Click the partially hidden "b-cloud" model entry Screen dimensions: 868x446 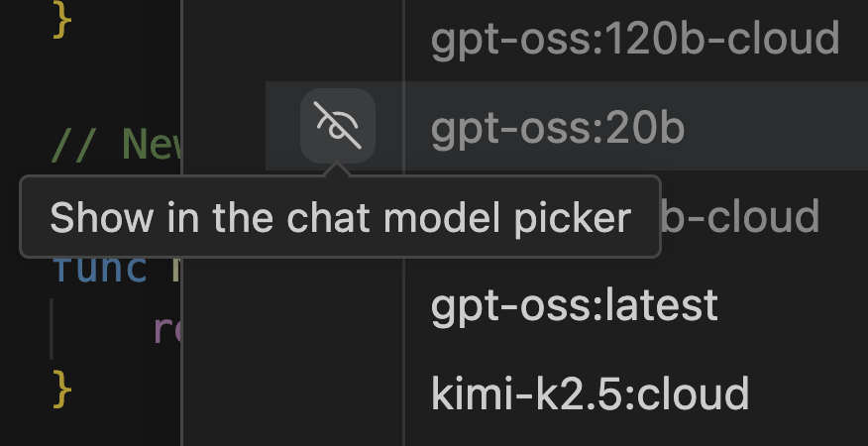(x=741, y=216)
